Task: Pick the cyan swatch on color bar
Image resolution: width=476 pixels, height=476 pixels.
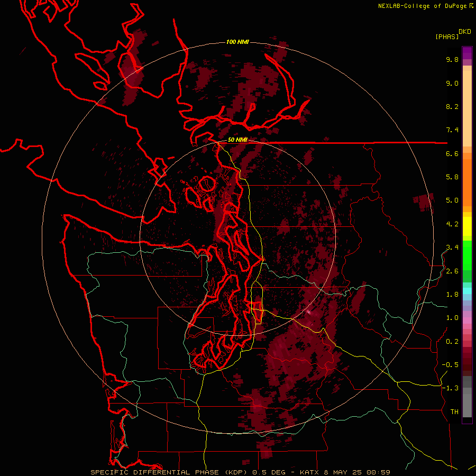Action: click(x=467, y=291)
